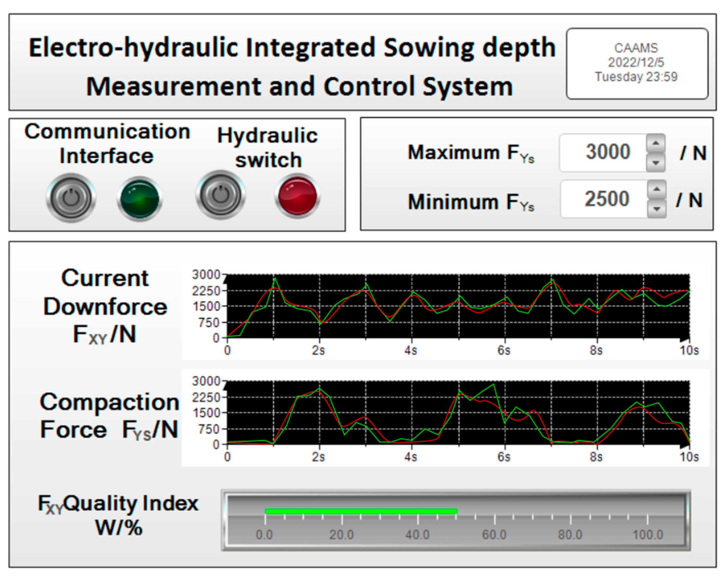Click the Minimum FYs value field 2500

(x=606, y=199)
